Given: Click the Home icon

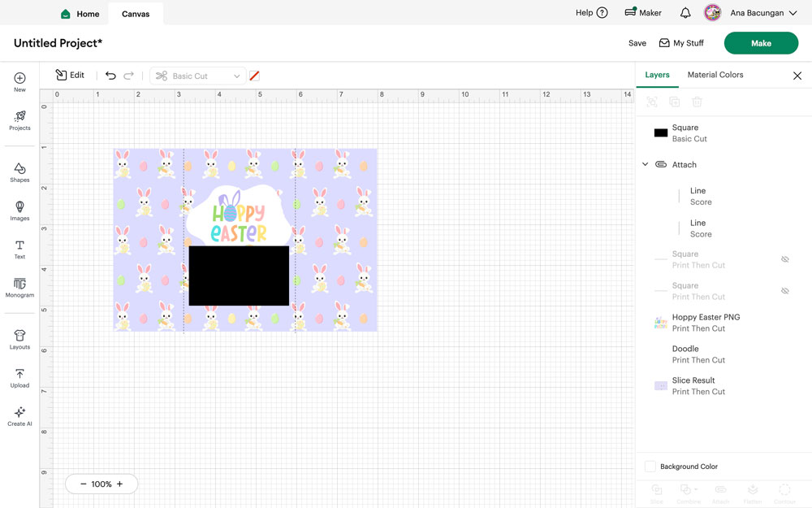Looking at the screenshot, I should point(65,14).
